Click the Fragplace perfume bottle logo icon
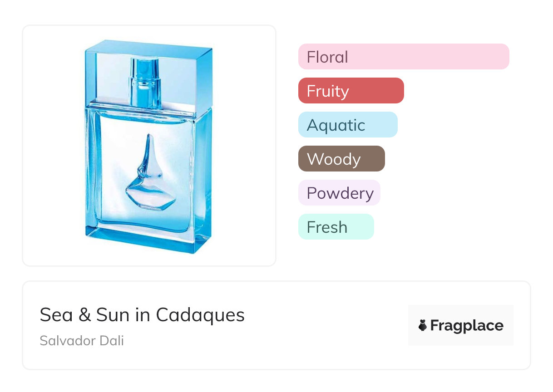Image resolution: width=553 pixels, height=392 pixels. click(x=423, y=325)
